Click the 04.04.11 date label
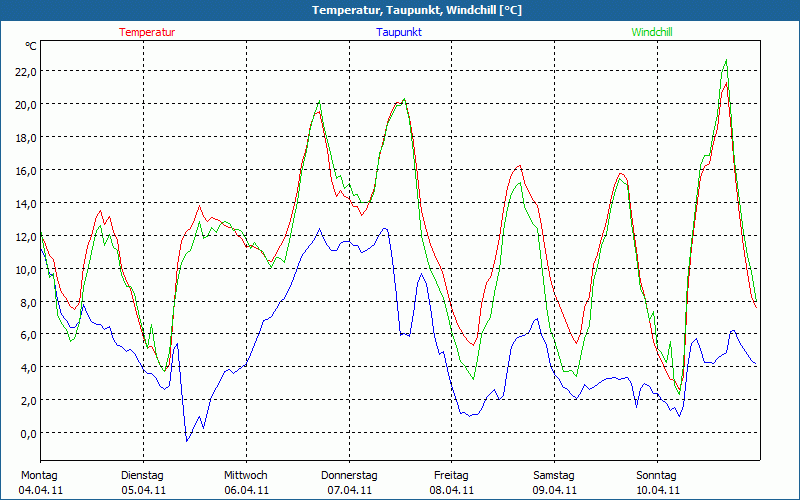This screenshot has height=500, width=800. [x=41, y=490]
